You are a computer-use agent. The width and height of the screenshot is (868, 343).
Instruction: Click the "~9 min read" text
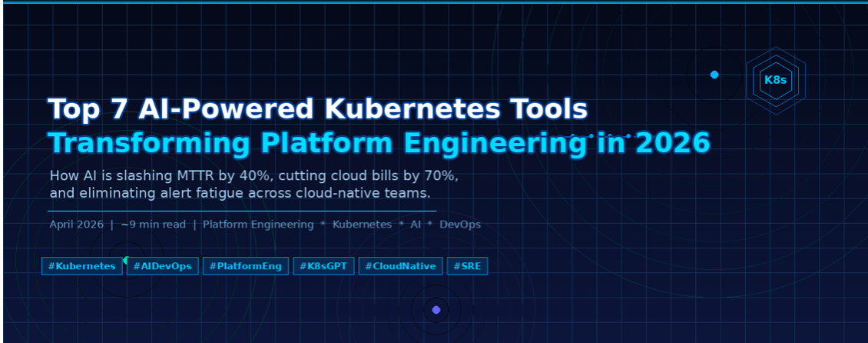click(x=154, y=225)
